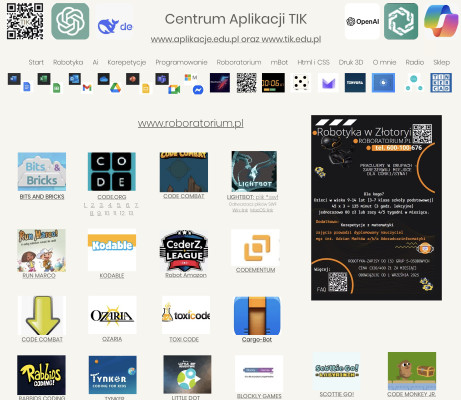Open the Google Meet icon
The width and height of the screenshot is (461, 400).
point(174,89)
